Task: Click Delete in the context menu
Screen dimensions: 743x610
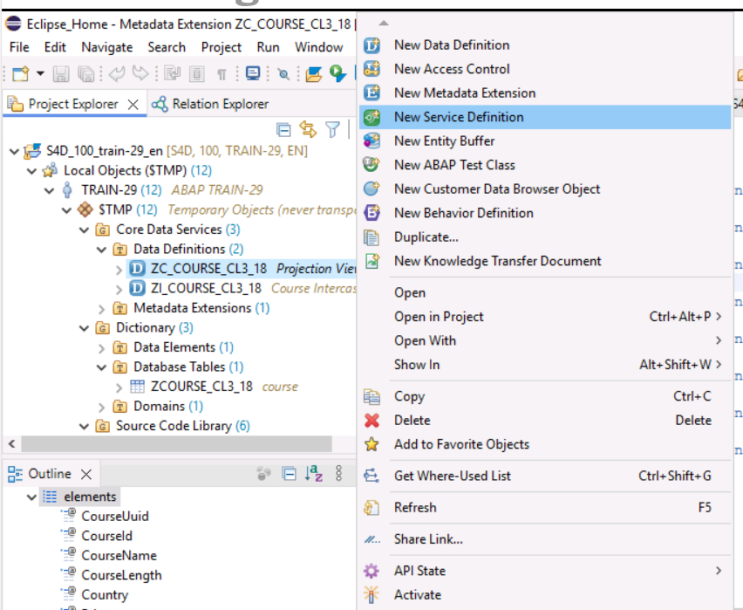Action: point(545,420)
